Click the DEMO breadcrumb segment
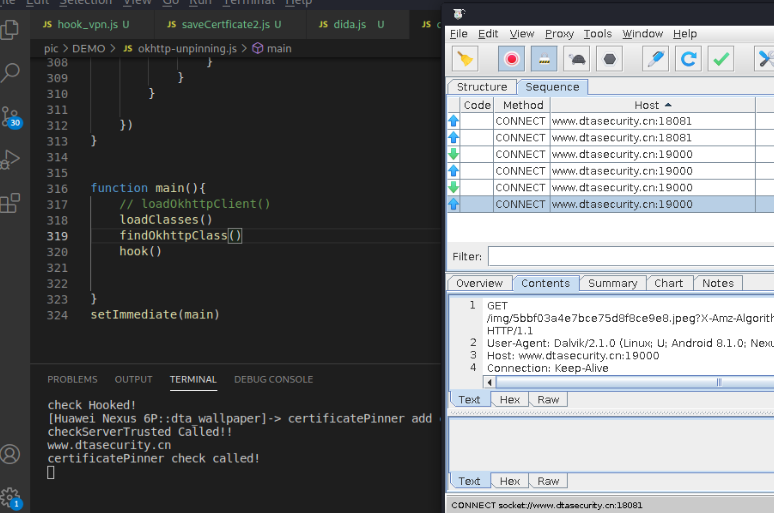 (x=89, y=48)
